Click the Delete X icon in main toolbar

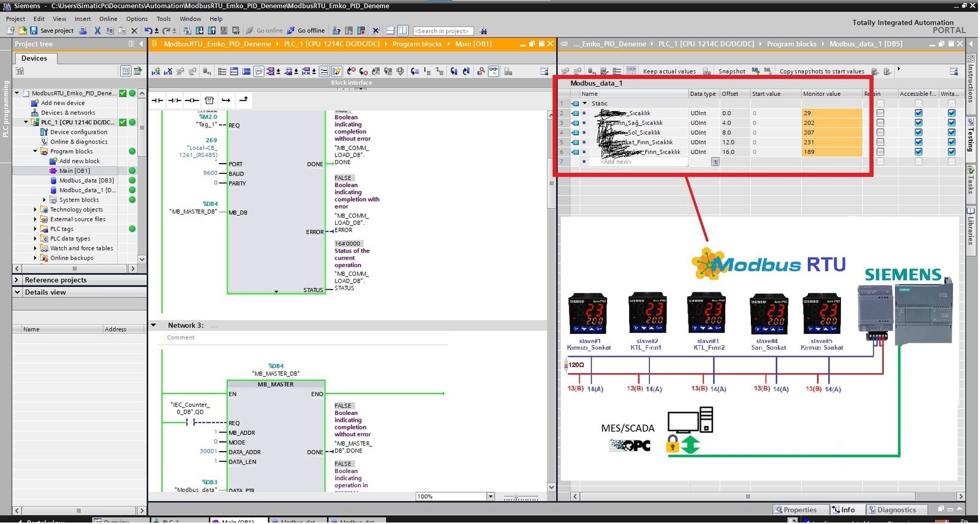(134, 31)
